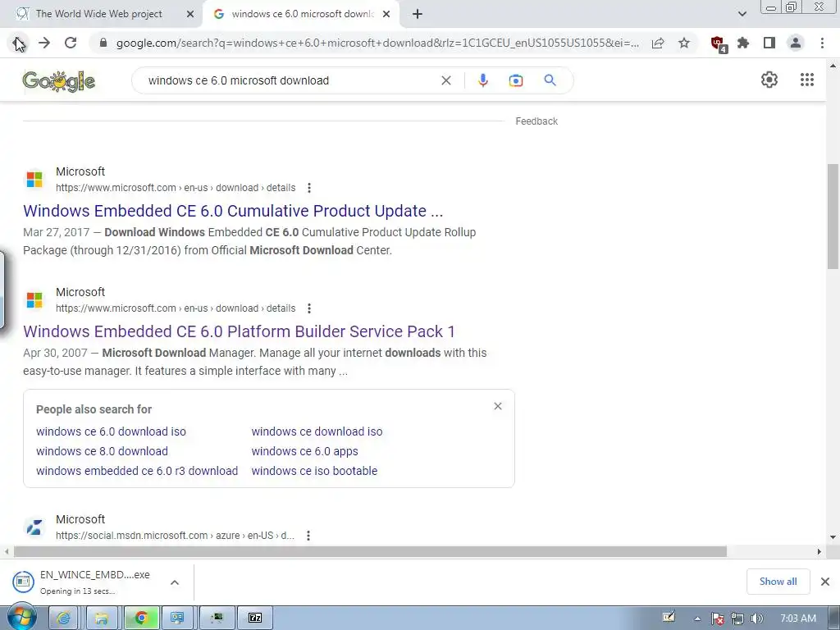Open the Chrome profile avatar
Viewport: 840px width, 630px height.
coord(796,43)
